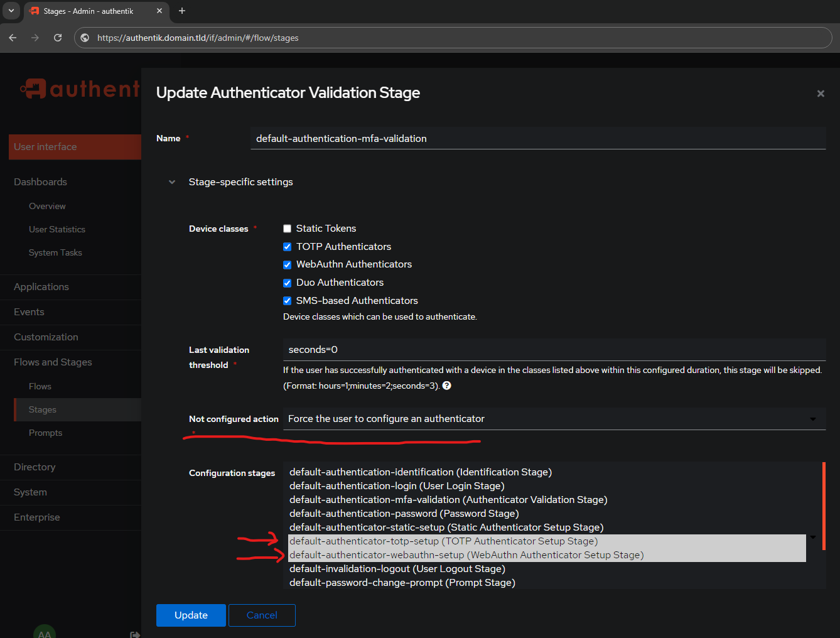This screenshot has width=840, height=638.
Task: Uncheck WebAuthn Authenticators
Action: [287, 264]
